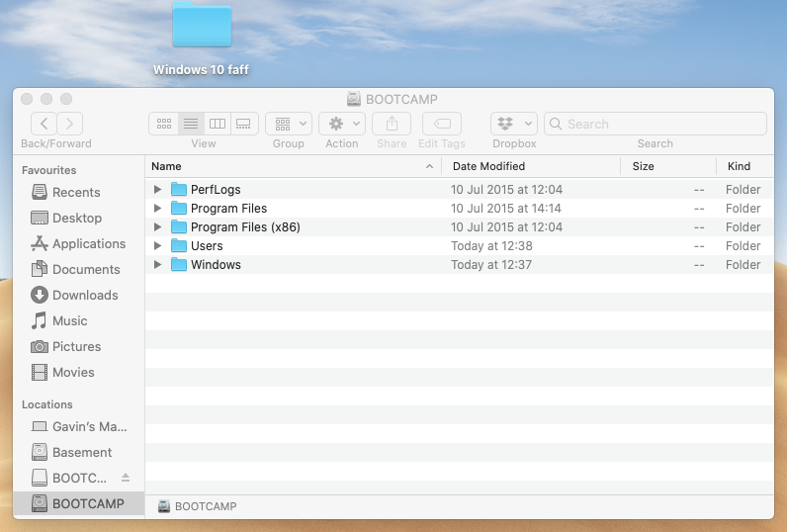
Task: Open Recents in the sidebar
Action: pos(78,192)
